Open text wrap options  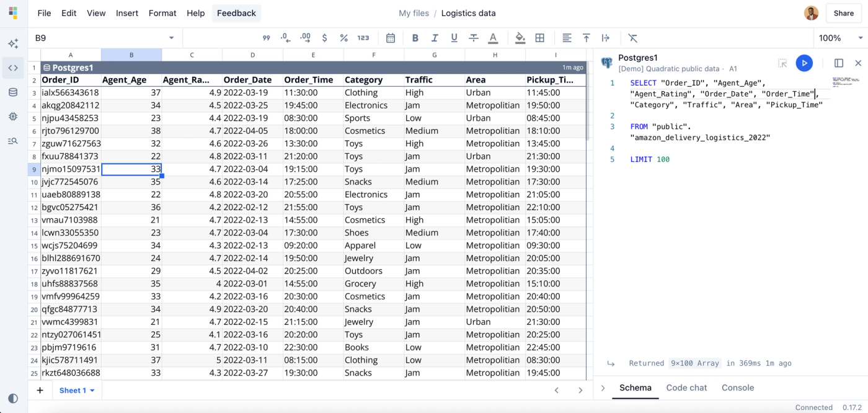[606, 38]
